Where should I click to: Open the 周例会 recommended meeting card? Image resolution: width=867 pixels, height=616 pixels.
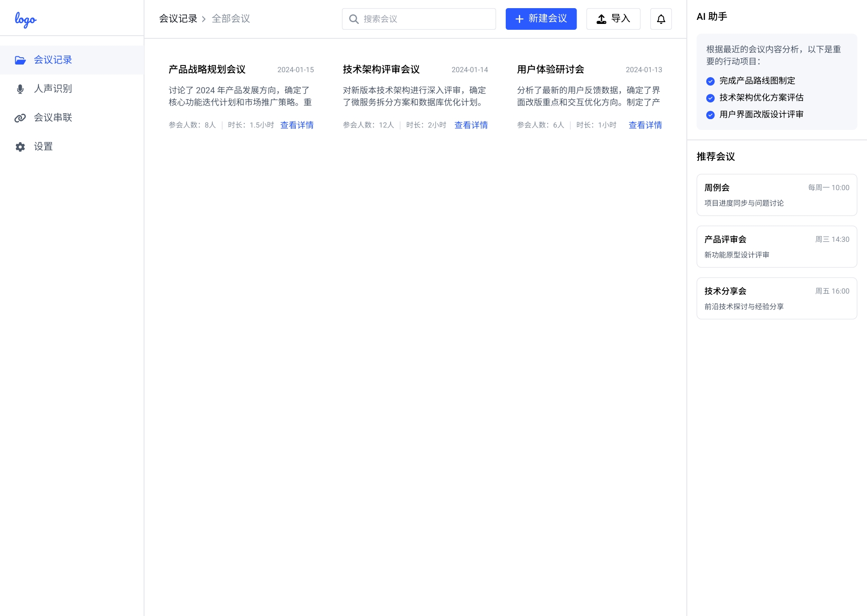click(777, 195)
